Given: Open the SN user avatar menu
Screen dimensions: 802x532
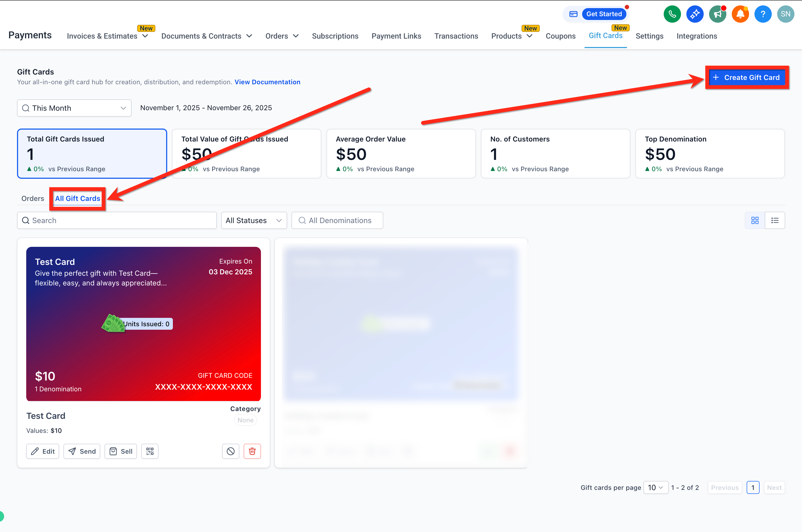Looking at the screenshot, I should click(x=786, y=14).
